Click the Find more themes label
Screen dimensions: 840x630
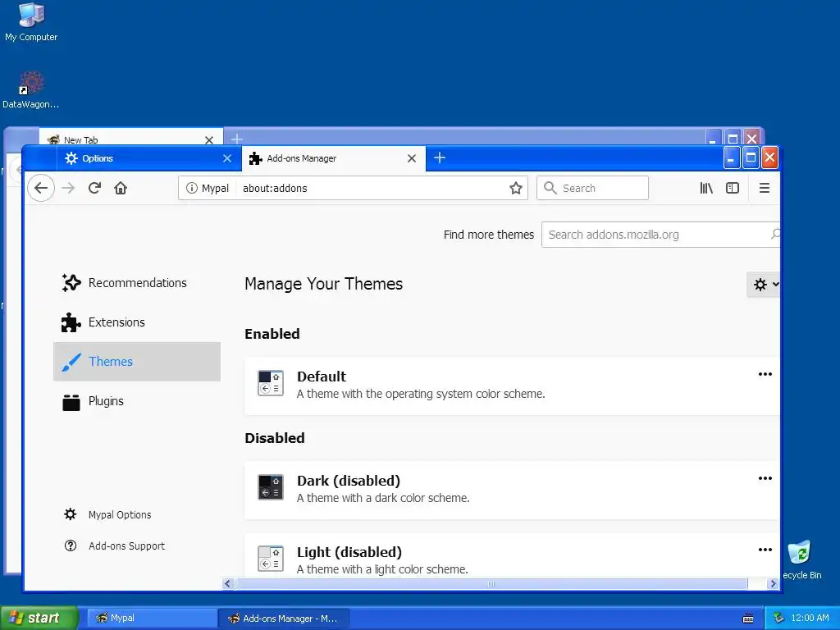pyautogui.click(x=489, y=235)
